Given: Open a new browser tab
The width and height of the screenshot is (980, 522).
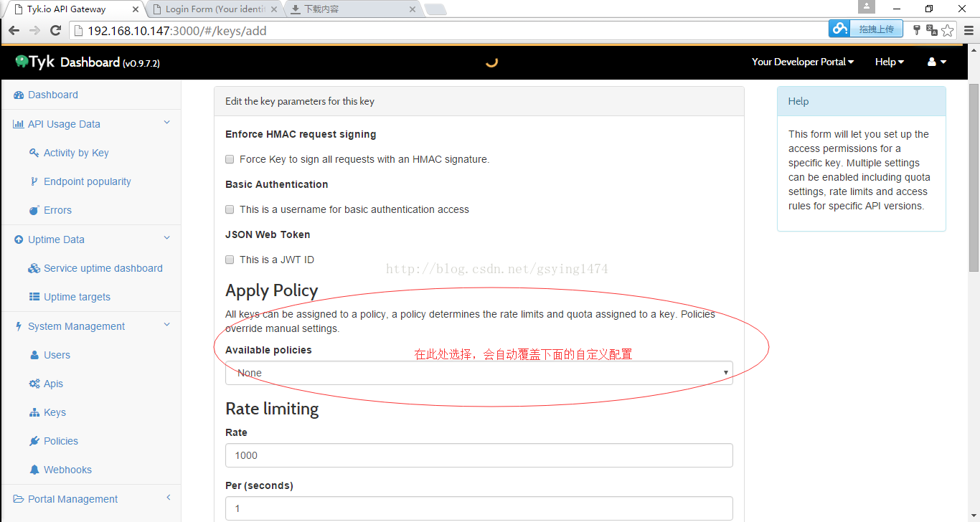Looking at the screenshot, I should pyautogui.click(x=435, y=9).
